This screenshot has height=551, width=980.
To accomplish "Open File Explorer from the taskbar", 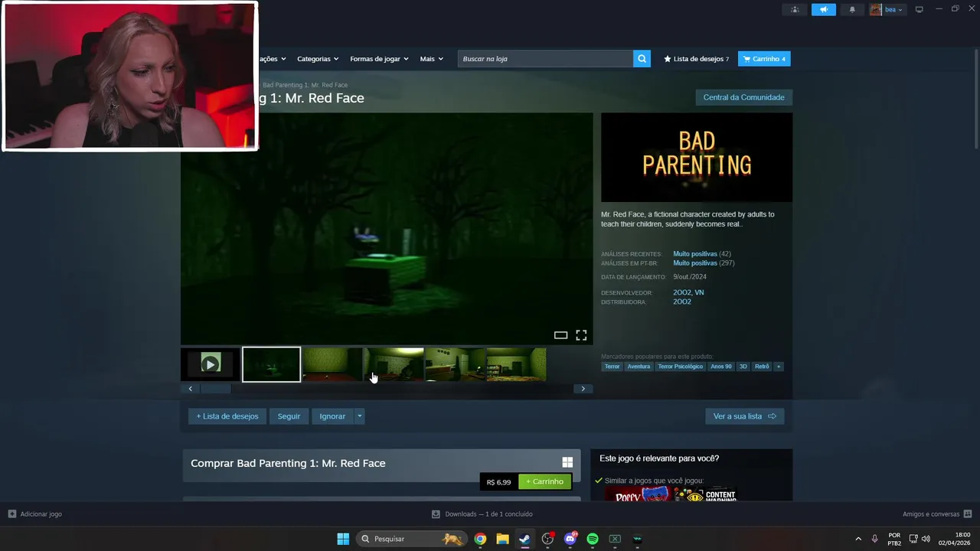I will [502, 539].
